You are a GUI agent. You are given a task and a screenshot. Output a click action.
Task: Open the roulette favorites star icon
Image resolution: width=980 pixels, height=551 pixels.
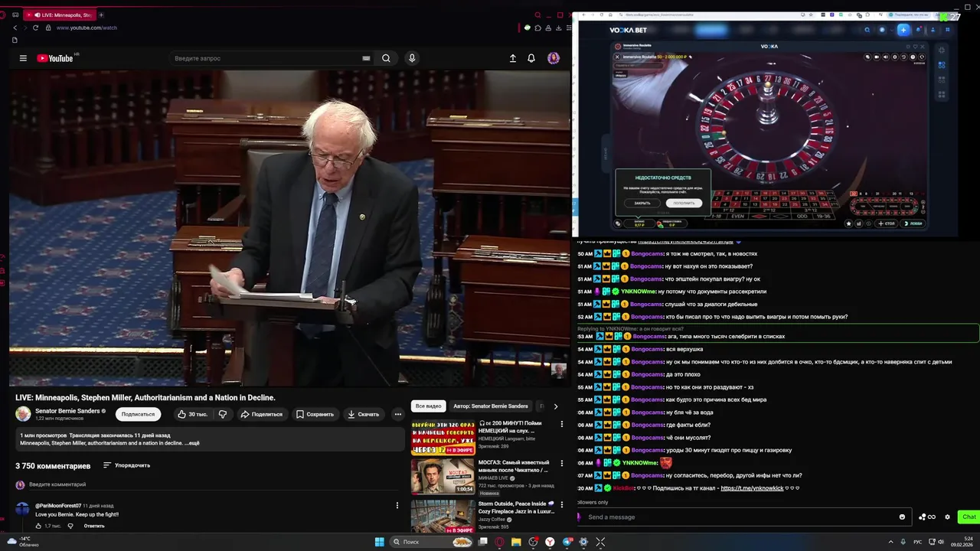[x=848, y=223]
